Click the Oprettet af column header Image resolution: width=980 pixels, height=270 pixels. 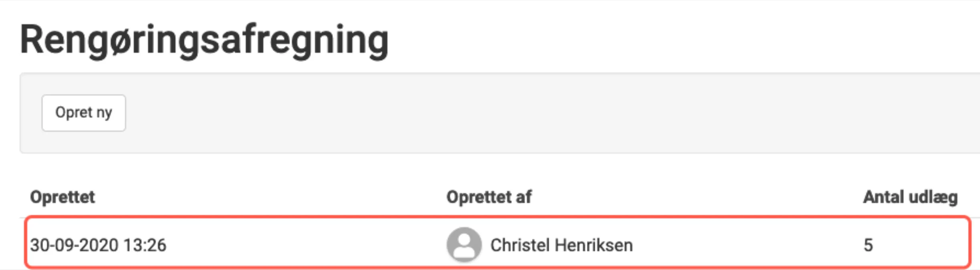pos(490,197)
